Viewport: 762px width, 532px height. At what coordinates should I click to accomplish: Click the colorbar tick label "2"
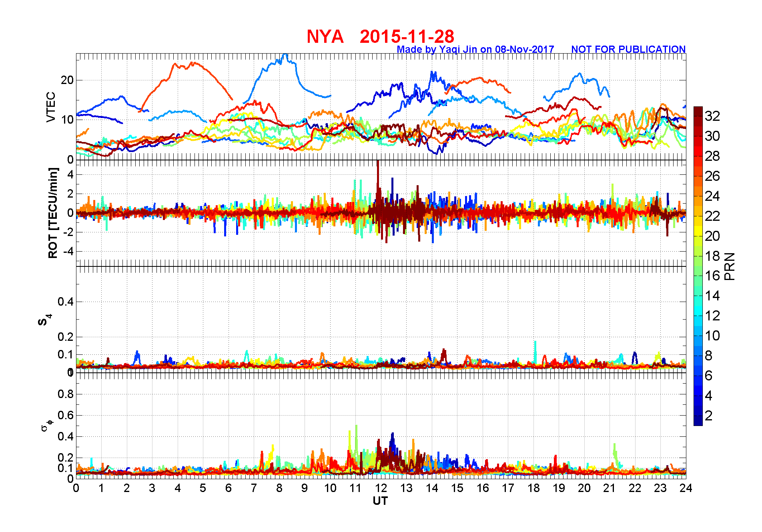pos(708,416)
